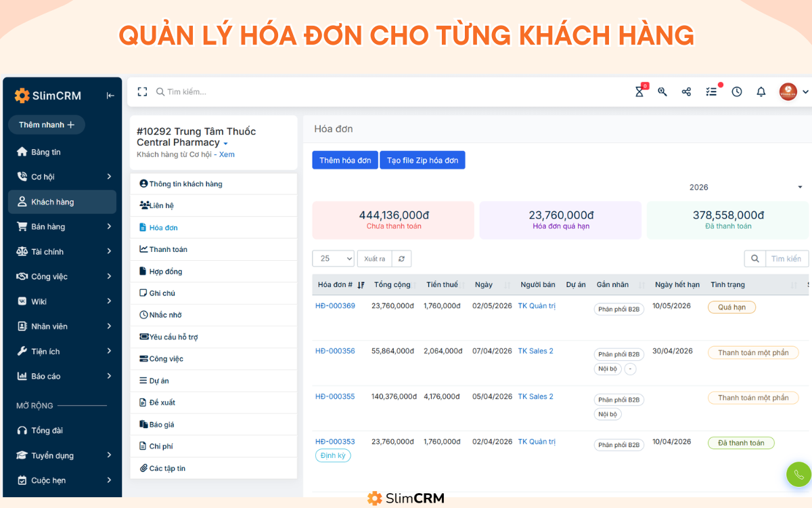Open Thanh toán tab

pos(213,249)
